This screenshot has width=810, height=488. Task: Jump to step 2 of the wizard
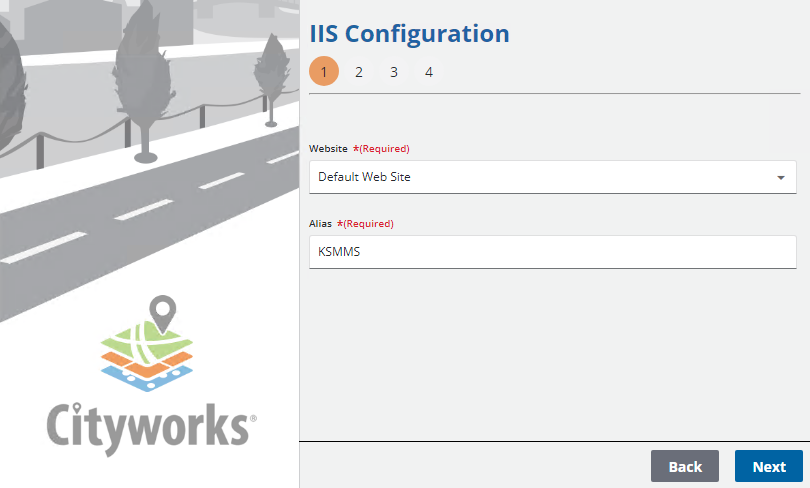(x=359, y=72)
